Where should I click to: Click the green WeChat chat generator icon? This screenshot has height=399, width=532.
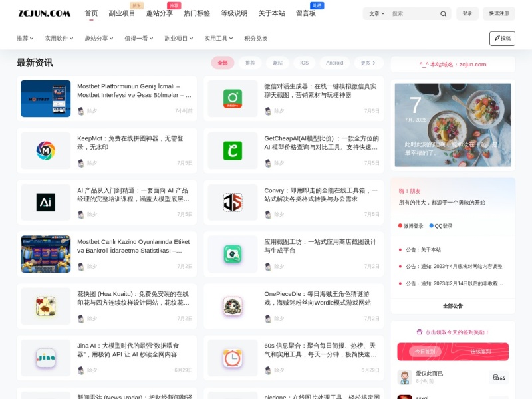point(233,98)
